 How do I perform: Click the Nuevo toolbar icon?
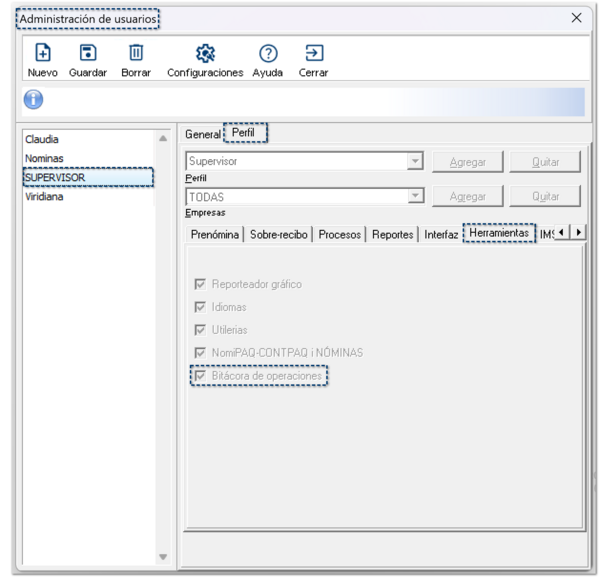pyautogui.click(x=43, y=52)
